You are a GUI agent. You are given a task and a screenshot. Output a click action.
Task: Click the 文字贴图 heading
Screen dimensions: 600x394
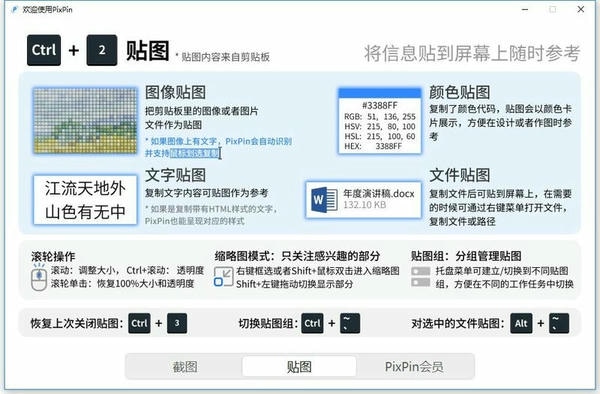coord(175,175)
